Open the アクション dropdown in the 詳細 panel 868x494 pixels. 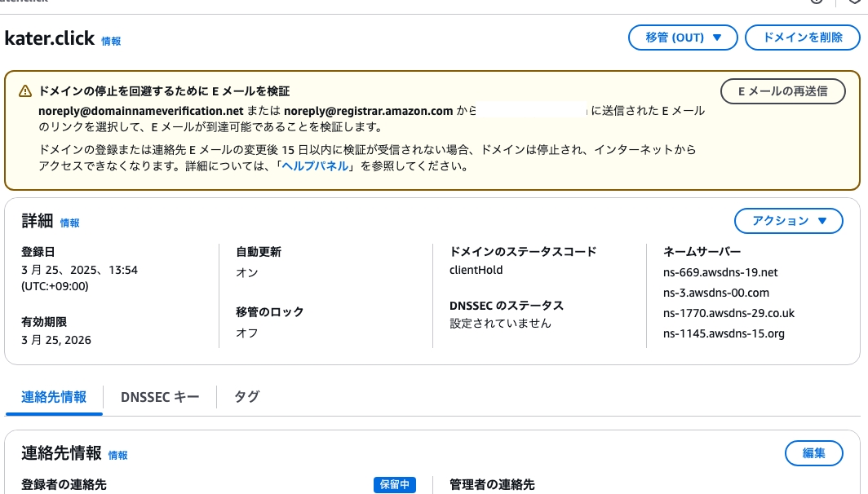pos(788,221)
